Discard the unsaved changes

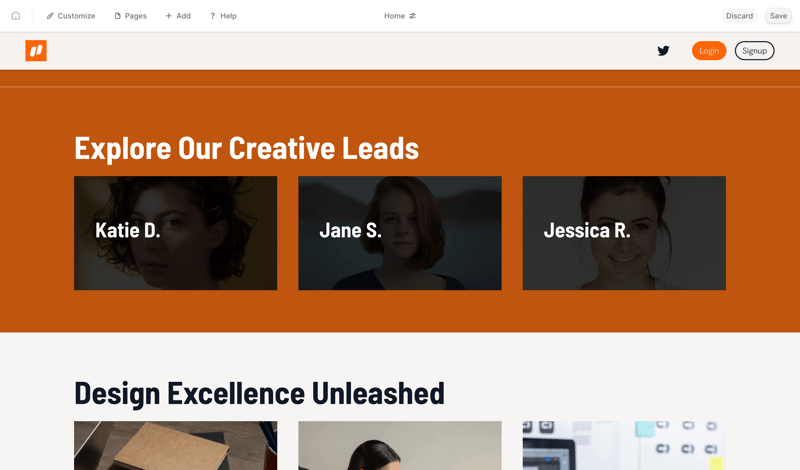pos(739,16)
